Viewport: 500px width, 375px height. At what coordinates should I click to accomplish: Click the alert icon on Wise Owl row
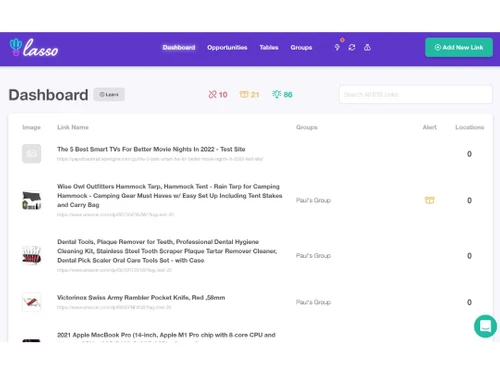point(429,200)
